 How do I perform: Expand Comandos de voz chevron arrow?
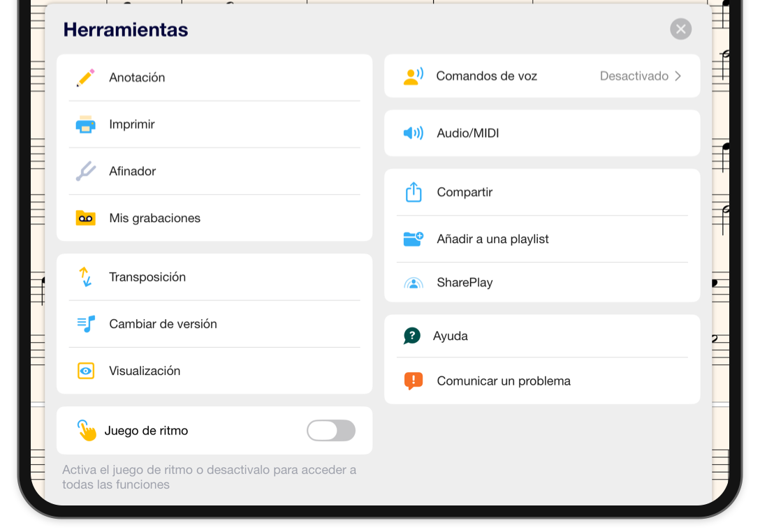tap(678, 76)
